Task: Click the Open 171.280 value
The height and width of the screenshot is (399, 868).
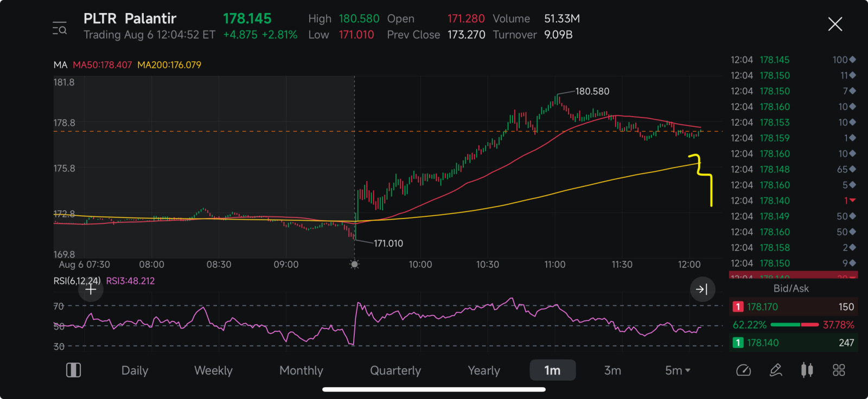Action: click(x=466, y=18)
